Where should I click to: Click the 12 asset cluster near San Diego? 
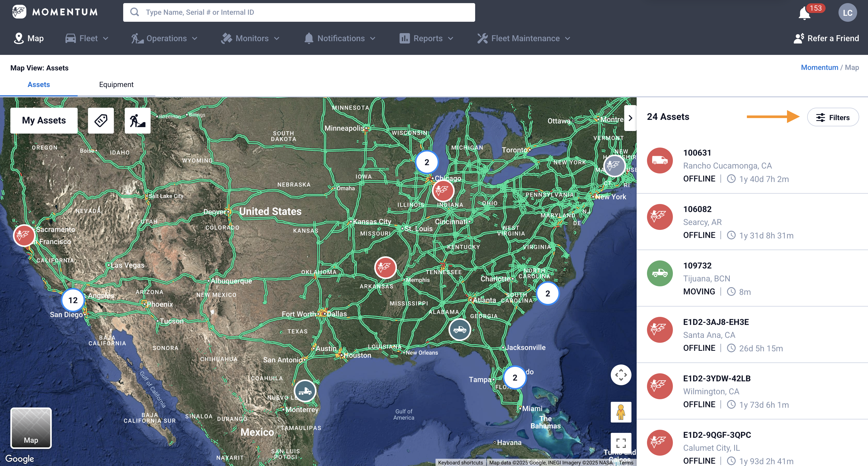click(x=73, y=300)
